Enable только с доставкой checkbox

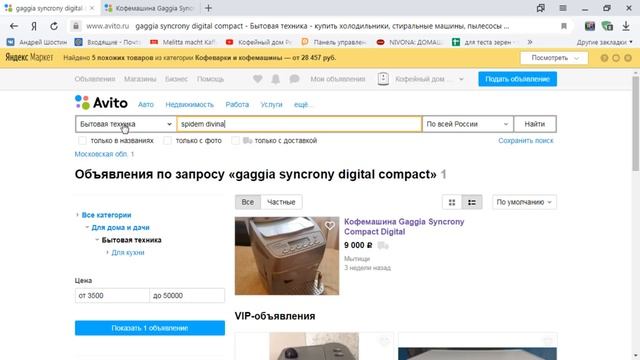point(235,140)
